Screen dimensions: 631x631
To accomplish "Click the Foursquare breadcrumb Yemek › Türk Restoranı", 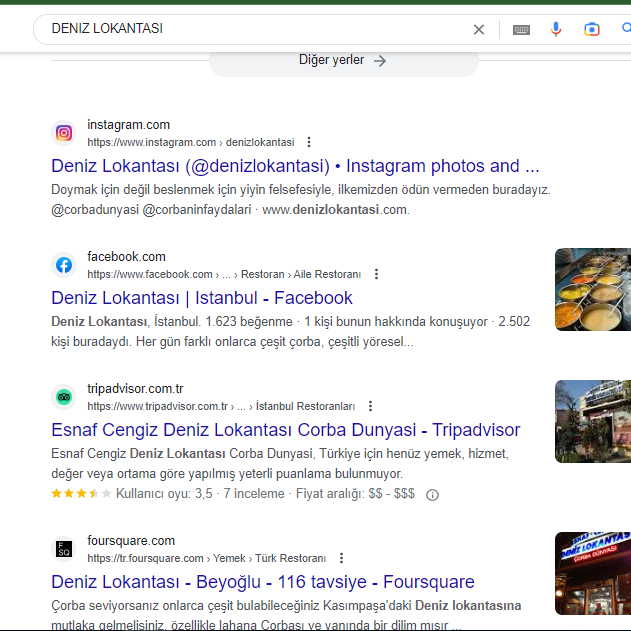I will pos(269,559).
